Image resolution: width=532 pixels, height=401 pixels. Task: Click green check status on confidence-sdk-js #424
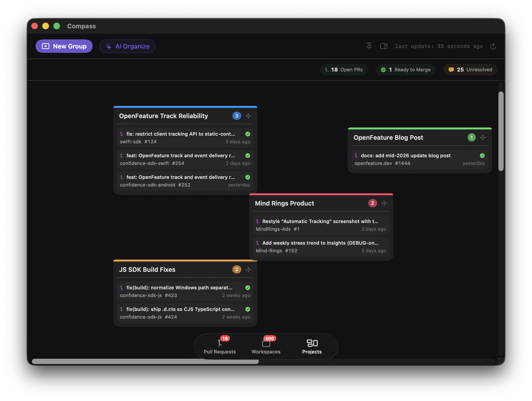tap(248, 309)
